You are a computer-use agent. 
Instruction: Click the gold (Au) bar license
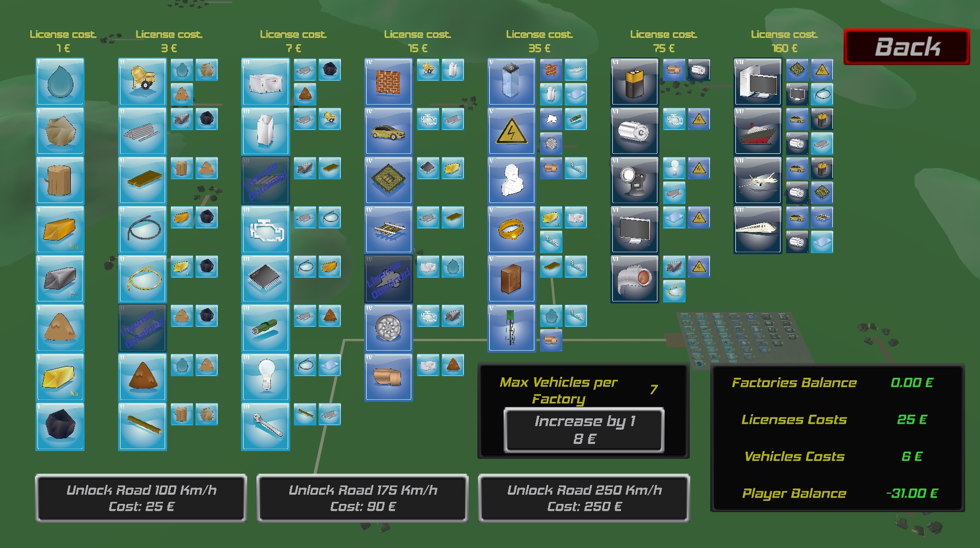tap(60, 377)
